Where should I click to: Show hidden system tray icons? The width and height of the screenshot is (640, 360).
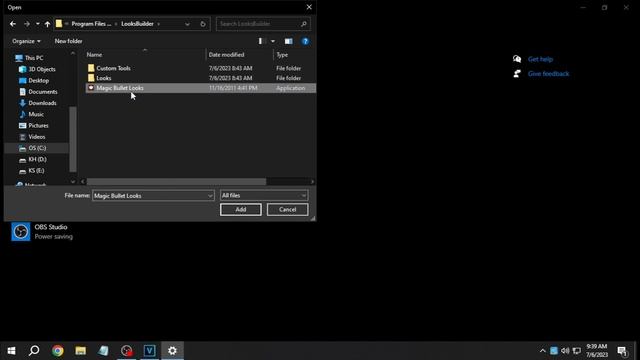(x=542, y=351)
